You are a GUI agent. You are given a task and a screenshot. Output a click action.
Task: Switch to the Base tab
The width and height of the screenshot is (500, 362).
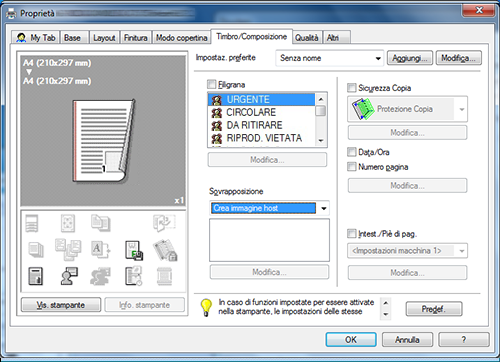point(74,38)
